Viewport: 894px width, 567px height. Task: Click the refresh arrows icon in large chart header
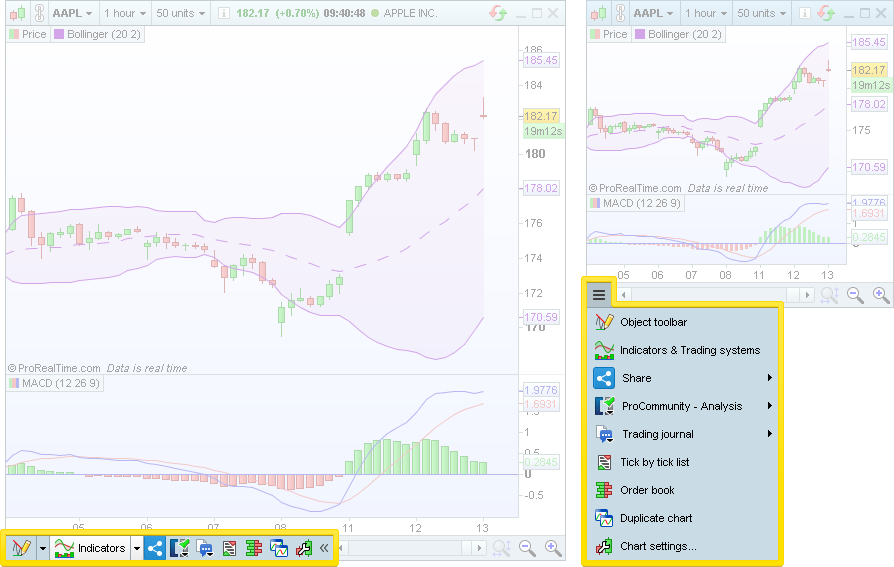point(497,13)
